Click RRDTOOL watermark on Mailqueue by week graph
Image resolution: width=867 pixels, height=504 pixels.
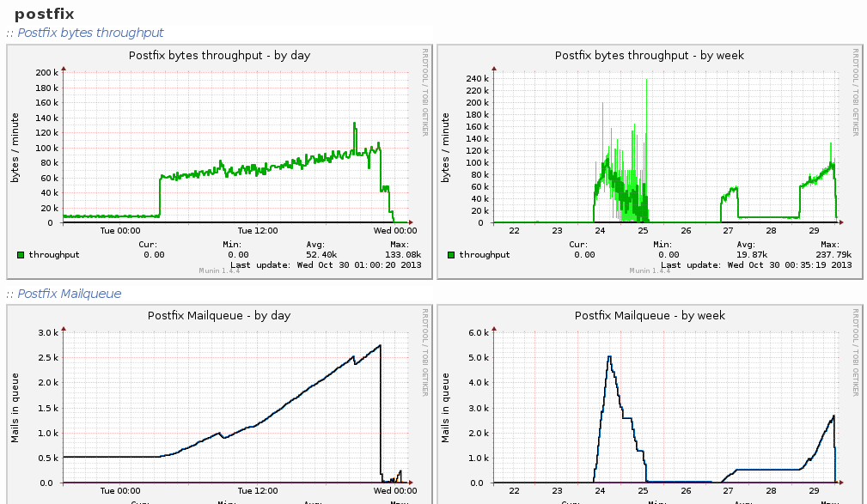coord(854,352)
